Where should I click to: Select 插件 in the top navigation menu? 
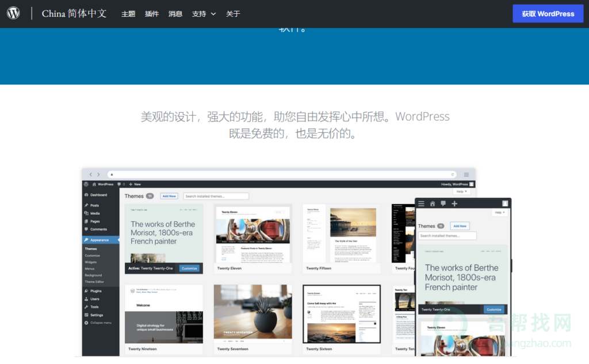coord(151,13)
